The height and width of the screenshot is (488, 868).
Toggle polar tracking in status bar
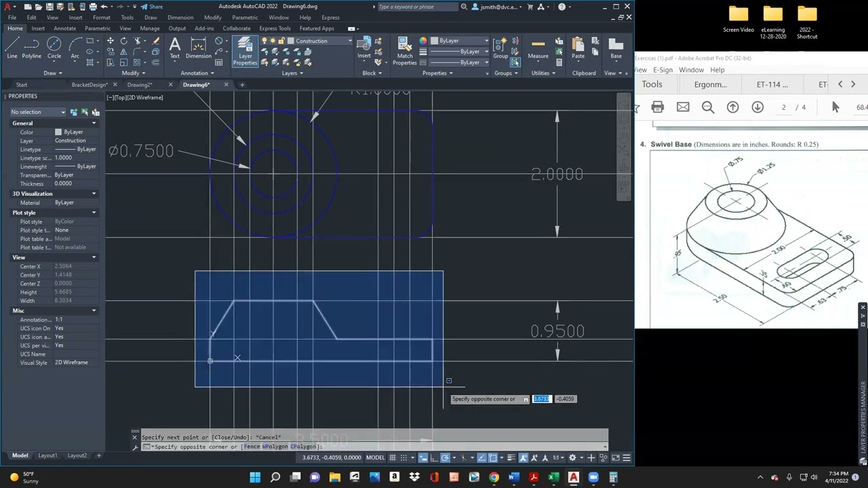point(446,457)
